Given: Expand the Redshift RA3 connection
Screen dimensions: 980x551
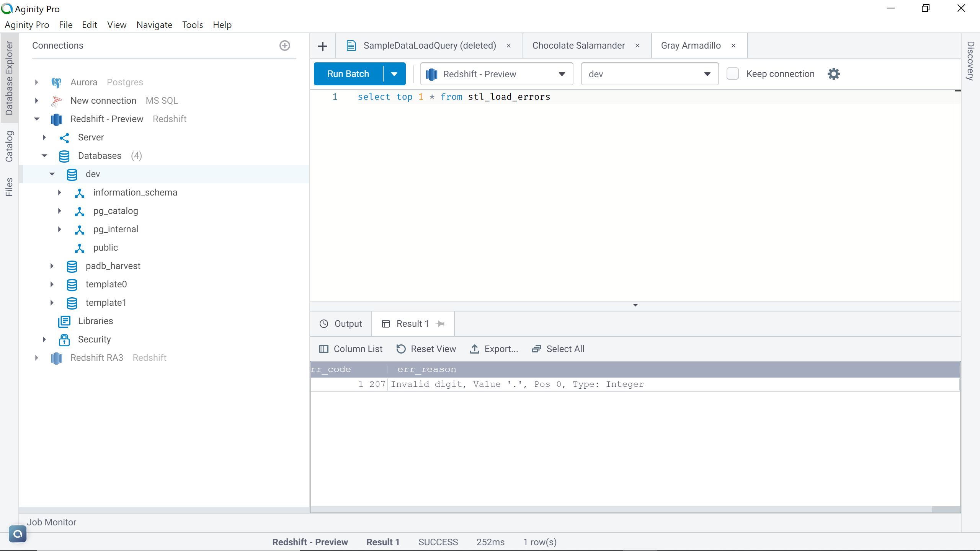Looking at the screenshot, I should (x=36, y=358).
